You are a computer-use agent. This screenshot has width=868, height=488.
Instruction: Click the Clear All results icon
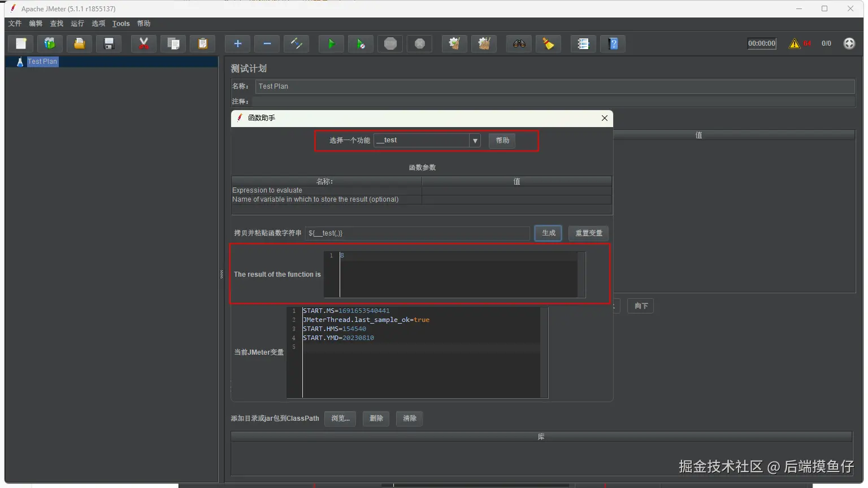tap(484, 43)
